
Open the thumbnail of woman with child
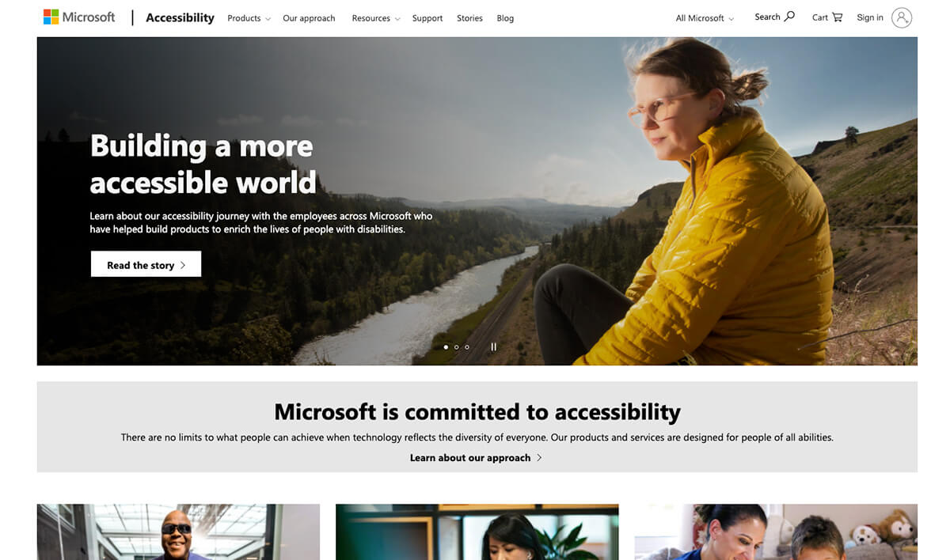[x=776, y=532]
